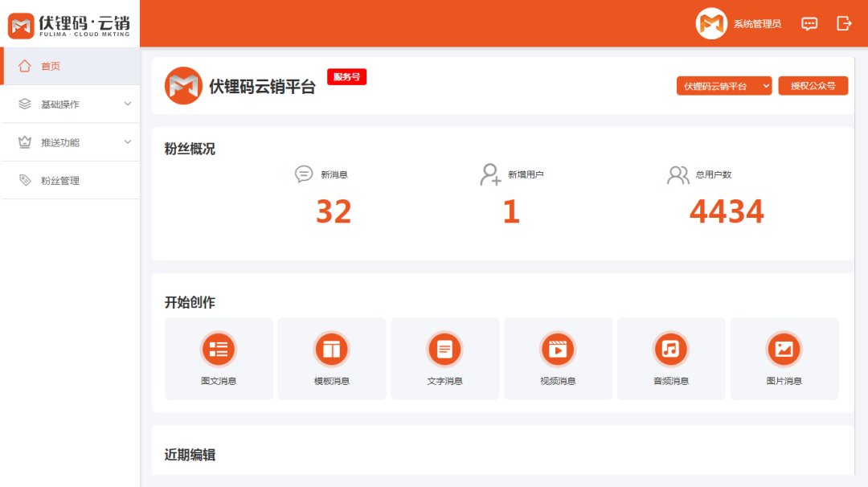Open 粉丝管理 from the sidebar
This screenshot has height=487, width=868.
71,180
